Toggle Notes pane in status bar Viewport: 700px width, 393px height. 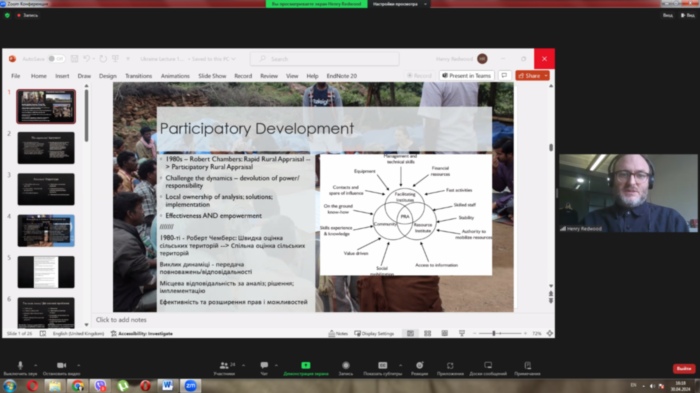pos(338,334)
